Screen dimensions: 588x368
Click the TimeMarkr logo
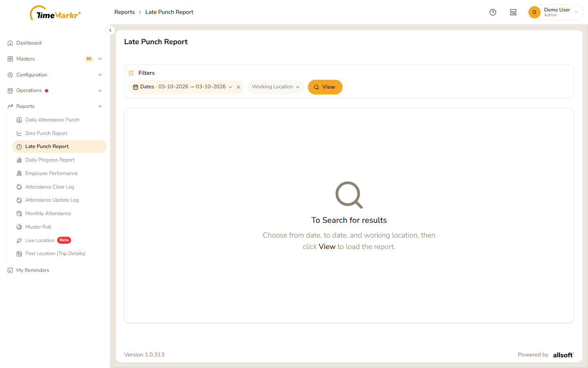tap(55, 13)
